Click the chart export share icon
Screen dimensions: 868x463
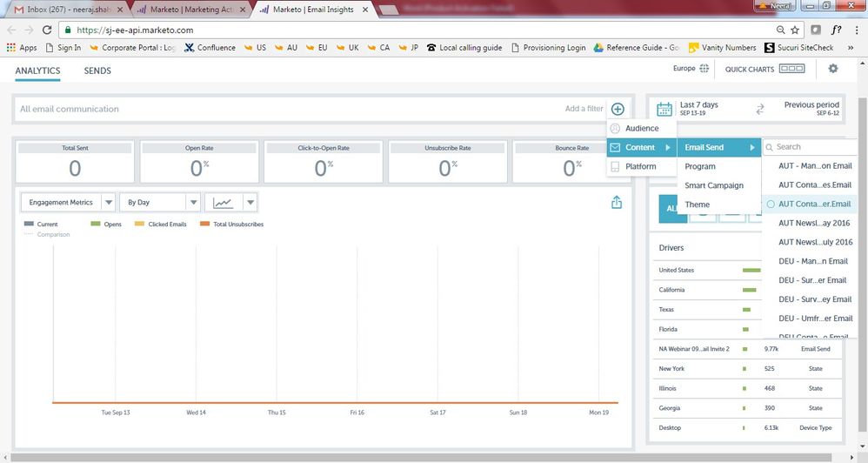click(617, 202)
